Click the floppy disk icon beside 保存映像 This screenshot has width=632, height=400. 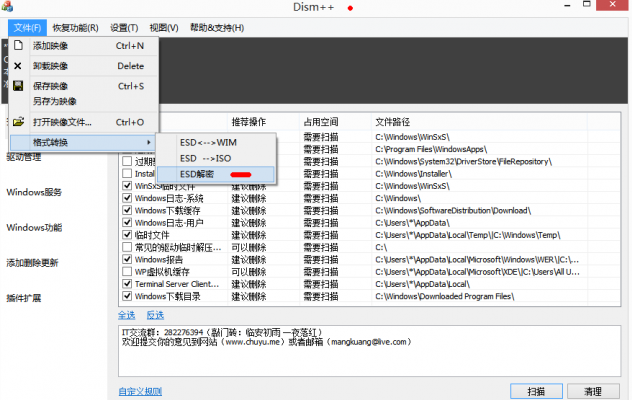pyautogui.click(x=18, y=85)
